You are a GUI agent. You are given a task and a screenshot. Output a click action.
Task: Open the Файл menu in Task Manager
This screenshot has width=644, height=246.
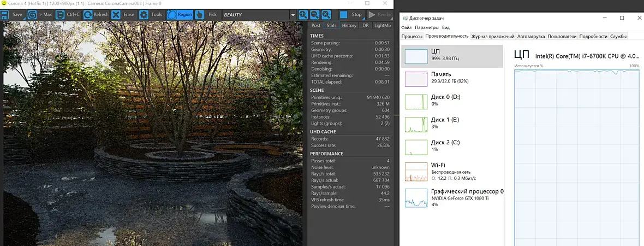[x=406, y=27]
